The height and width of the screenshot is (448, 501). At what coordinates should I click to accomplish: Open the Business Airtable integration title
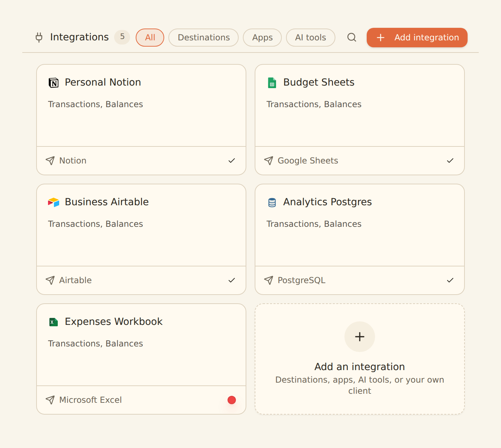click(107, 202)
